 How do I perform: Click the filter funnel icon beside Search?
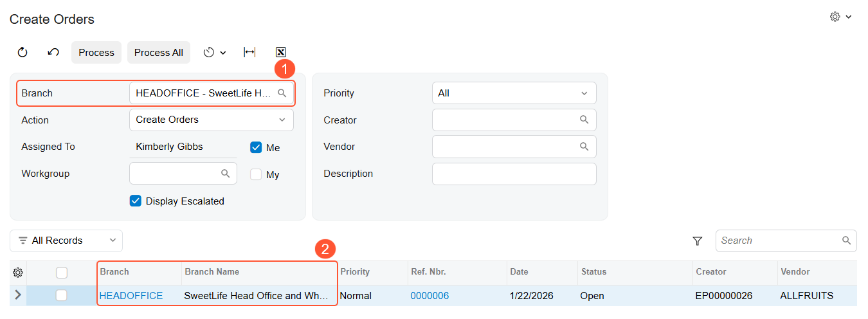tap(697, 241)
